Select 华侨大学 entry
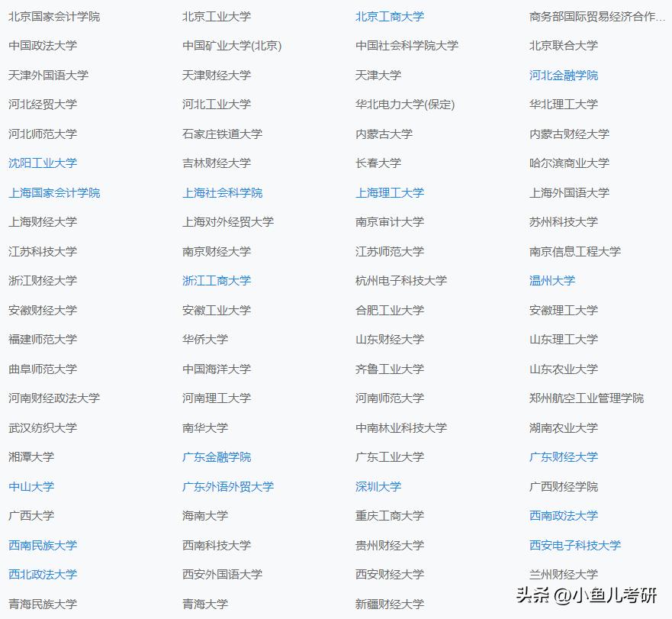This screenshot has width=672, height=619. tap(205, 340)
